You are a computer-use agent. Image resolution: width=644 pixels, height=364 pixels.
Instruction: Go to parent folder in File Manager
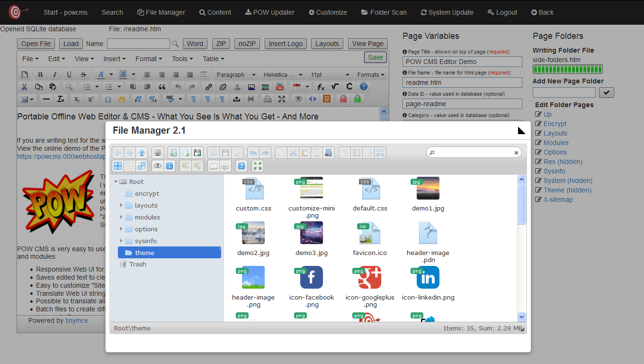pyautogui.click(x=142, y=153)
